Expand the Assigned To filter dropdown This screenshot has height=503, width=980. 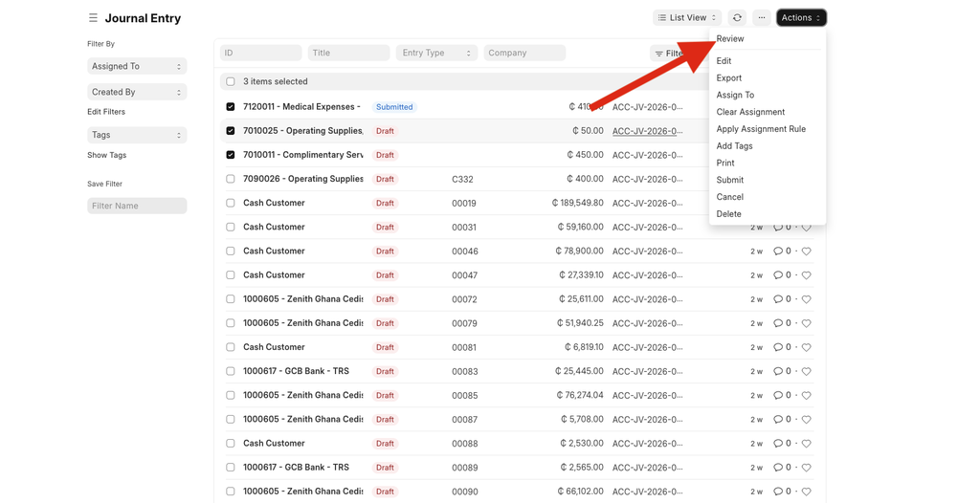pos(136,66)
